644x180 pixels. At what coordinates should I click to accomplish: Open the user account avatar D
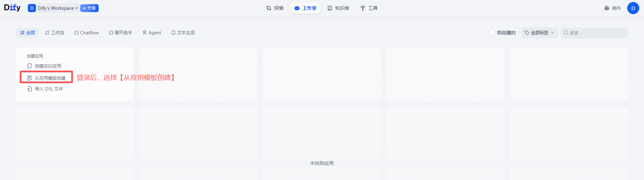[633, 8]
